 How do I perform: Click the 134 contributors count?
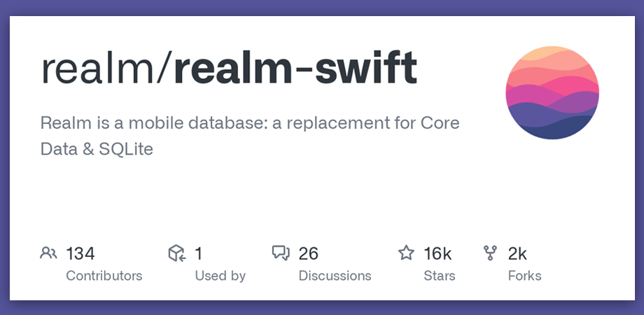pyautogui.click(x=80, y=253)
